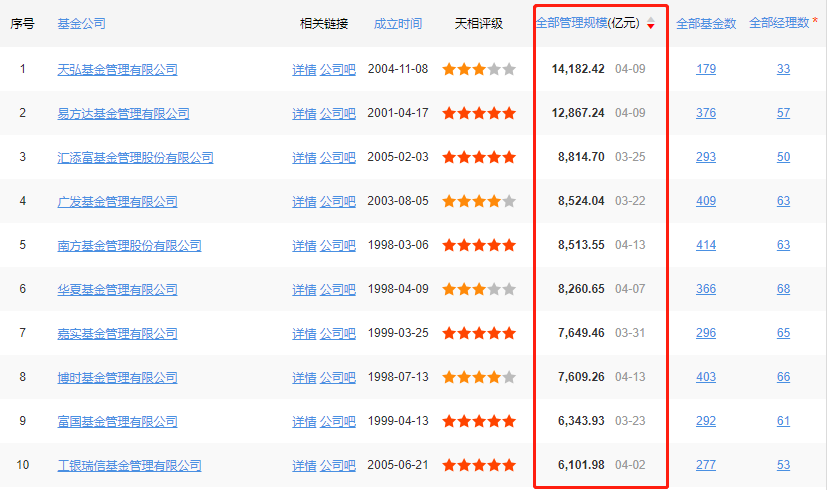Open 详情 link for 嘉实基金
Viewport: 829px width, 490px height.
pyautogui.click(x=304, y=334)
